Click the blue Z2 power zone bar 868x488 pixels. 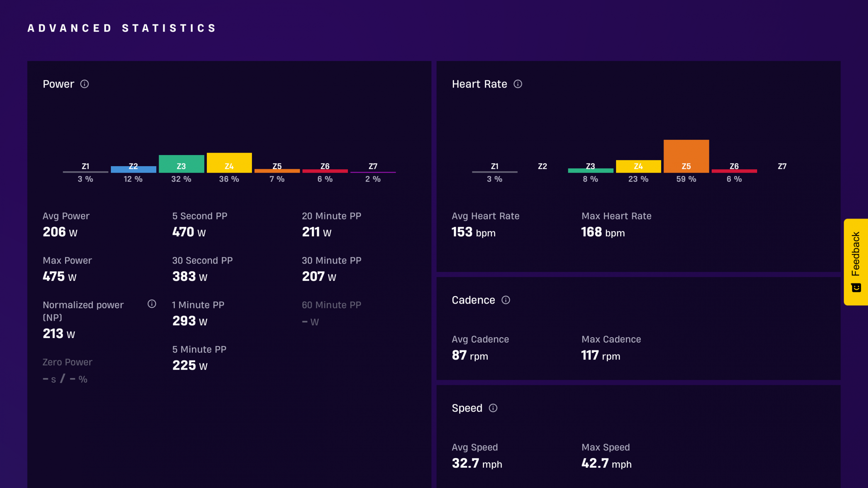point(133,169)
